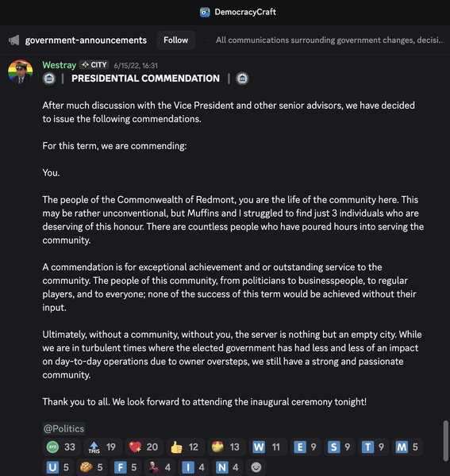Click the letter M reaction
The width and height of the screenshot is (450, 476).
[x=407, y=447]
